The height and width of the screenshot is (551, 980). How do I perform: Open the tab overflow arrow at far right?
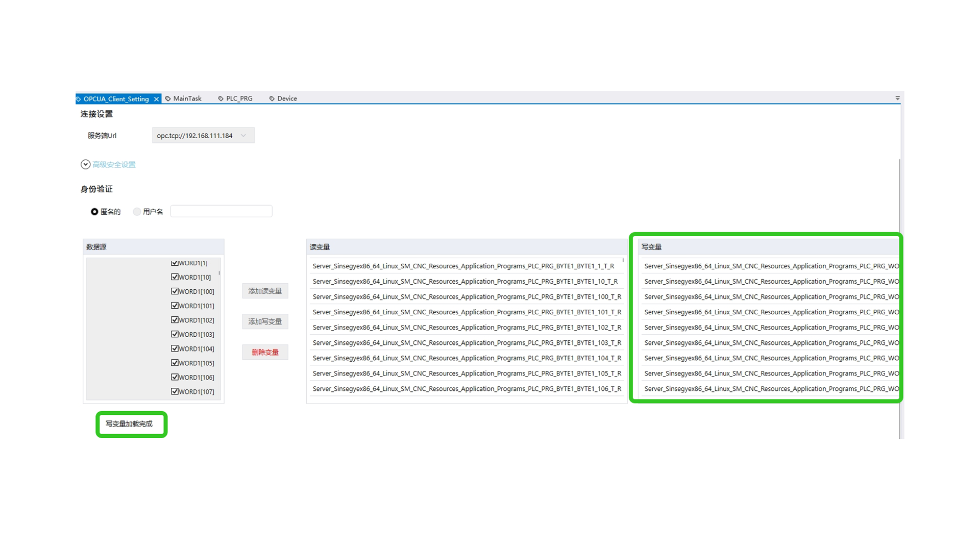click(x=897, y=98)
